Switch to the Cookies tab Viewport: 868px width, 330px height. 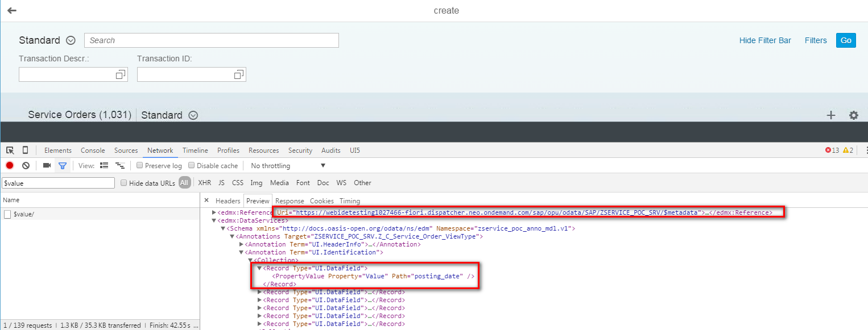tap(322, 201)
